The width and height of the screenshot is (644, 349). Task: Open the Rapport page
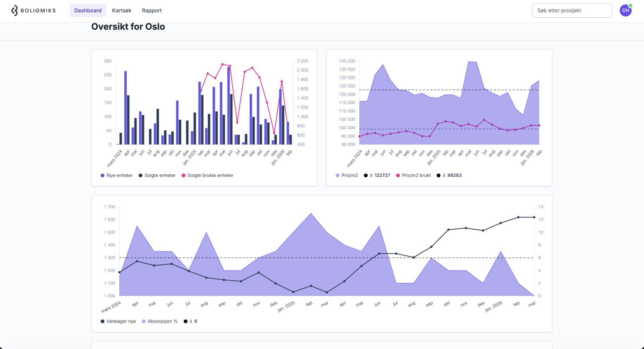click(152, 10)
